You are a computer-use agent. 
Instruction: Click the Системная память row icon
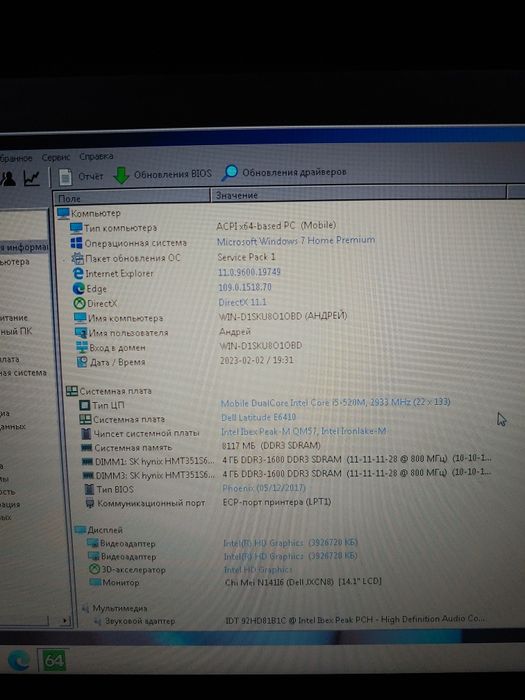point(87,447)
